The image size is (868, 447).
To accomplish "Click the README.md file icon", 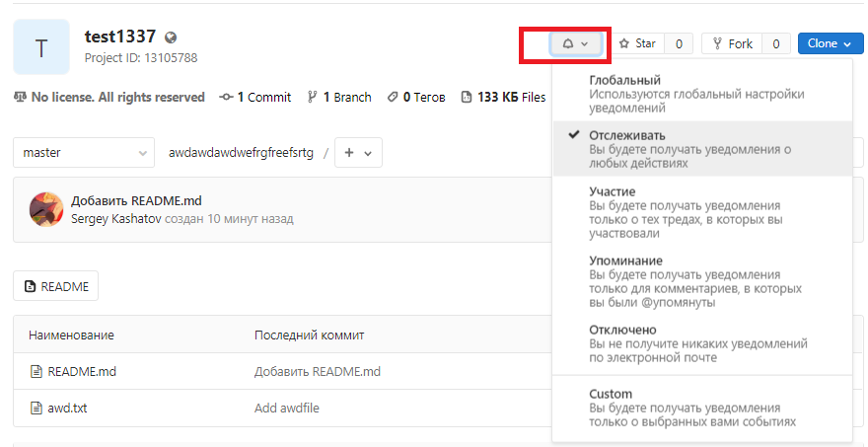I will [x=36, y=372].
